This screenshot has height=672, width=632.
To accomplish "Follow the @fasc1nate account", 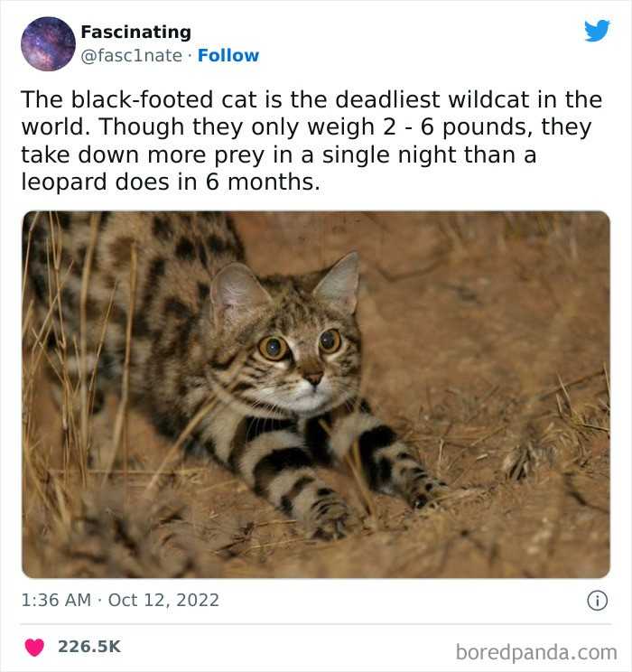I will pyautogui.click(x=228, y=55).
